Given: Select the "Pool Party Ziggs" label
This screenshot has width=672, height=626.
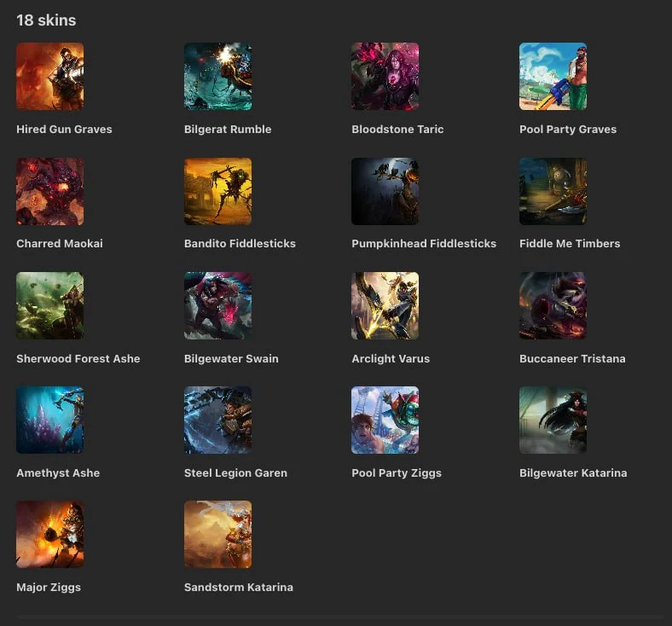Looking at the screenshot, I should [397, 473].
